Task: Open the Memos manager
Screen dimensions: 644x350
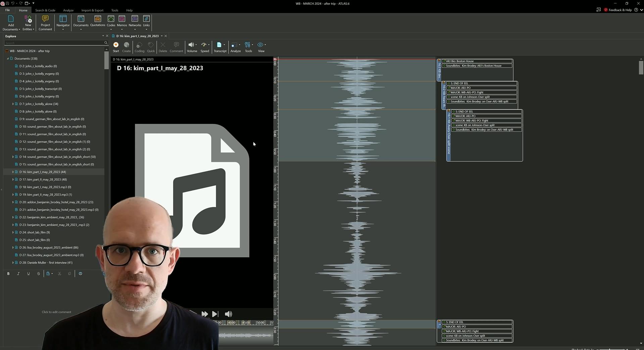Action: point(122,19)
